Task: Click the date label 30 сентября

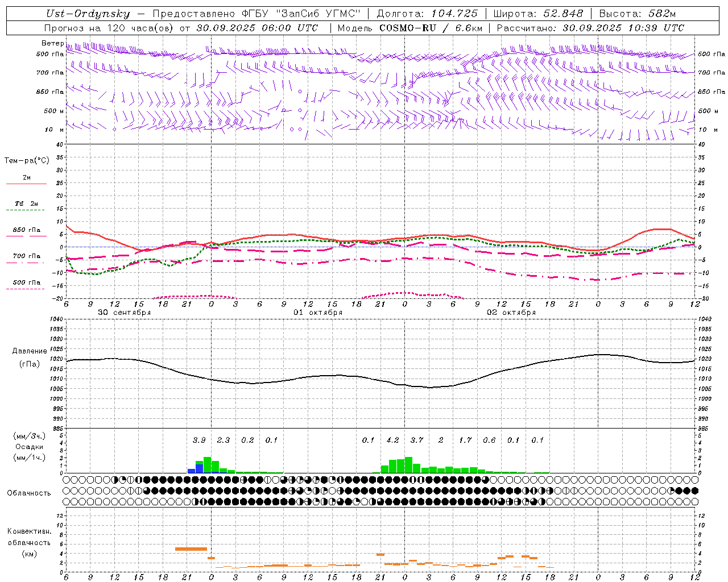Action: pyautogui.click(x=124, y=313)
